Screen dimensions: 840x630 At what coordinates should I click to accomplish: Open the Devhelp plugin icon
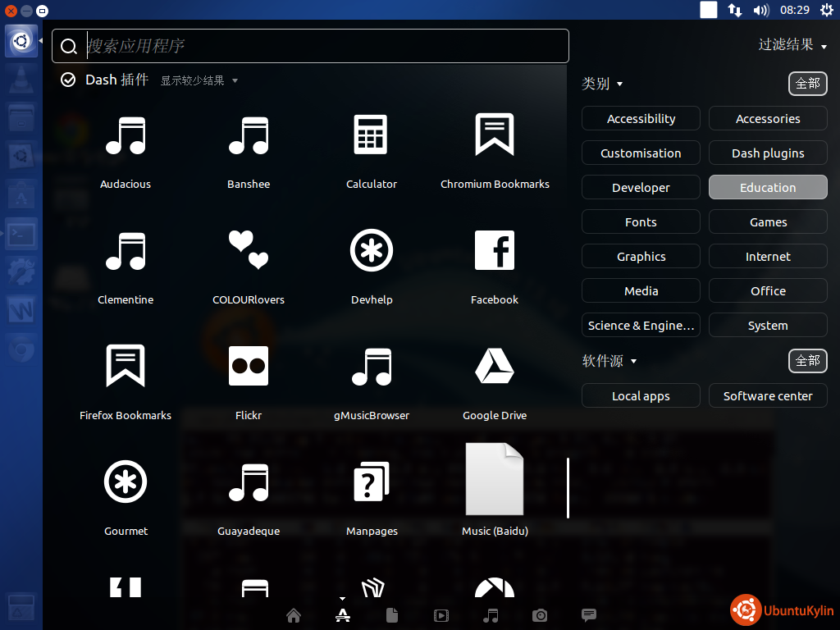tap(371, 250)
